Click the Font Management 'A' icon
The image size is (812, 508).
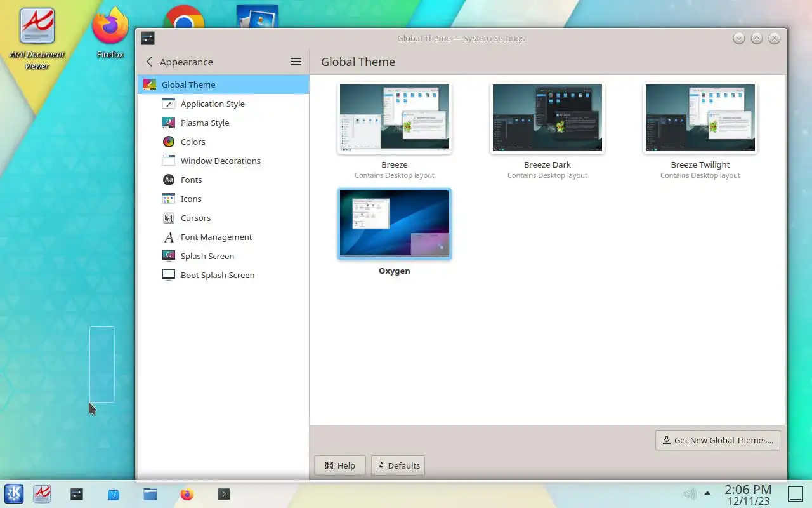point(169,237)
